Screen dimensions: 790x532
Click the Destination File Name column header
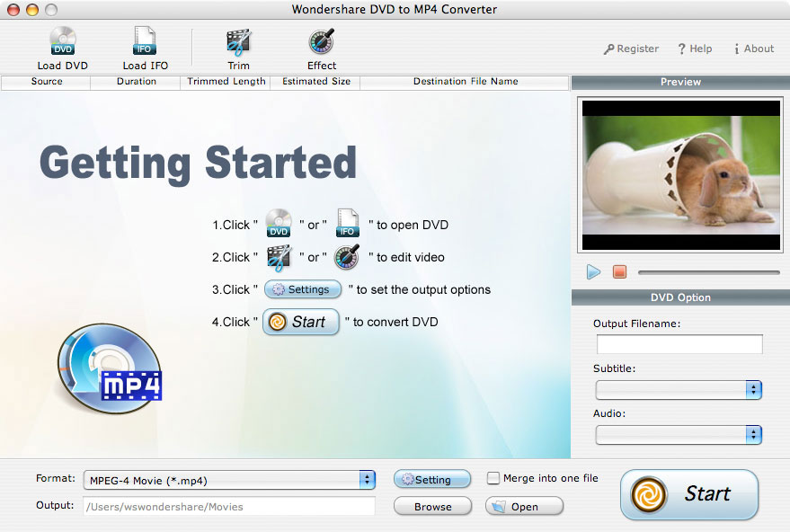coord(465,82)
